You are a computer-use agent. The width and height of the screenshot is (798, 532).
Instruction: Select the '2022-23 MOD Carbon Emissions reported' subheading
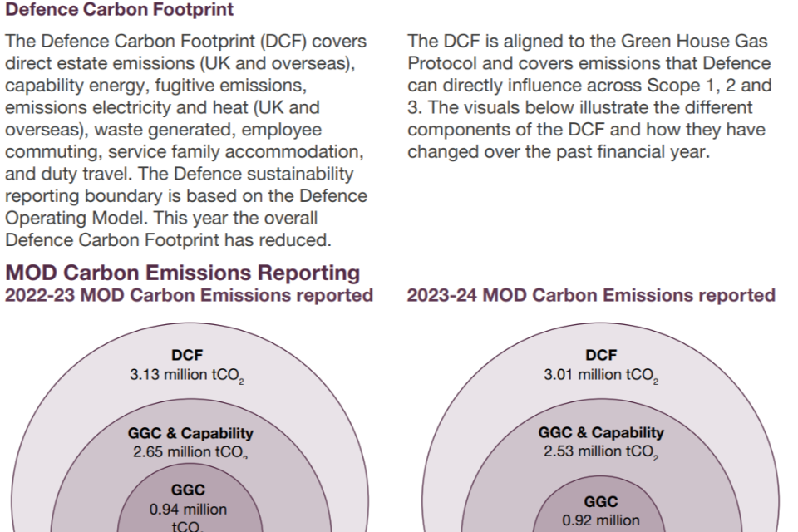[190, 295]
